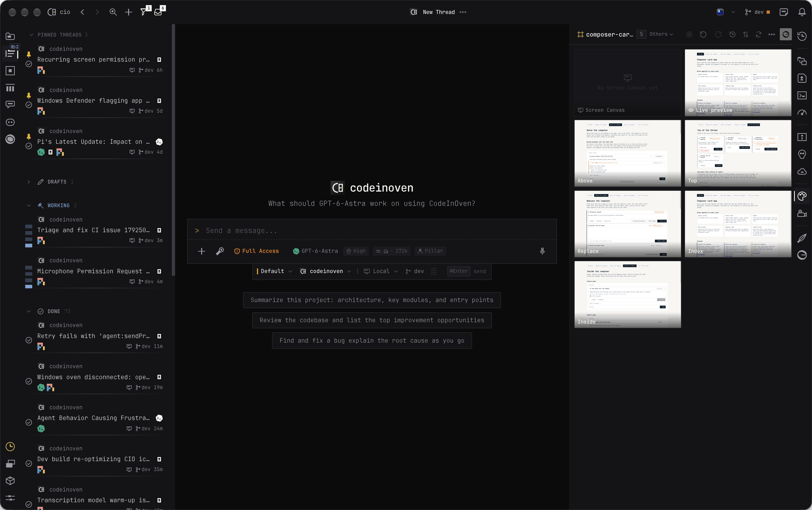Open the terminal icon in right rail

point(802,95)
